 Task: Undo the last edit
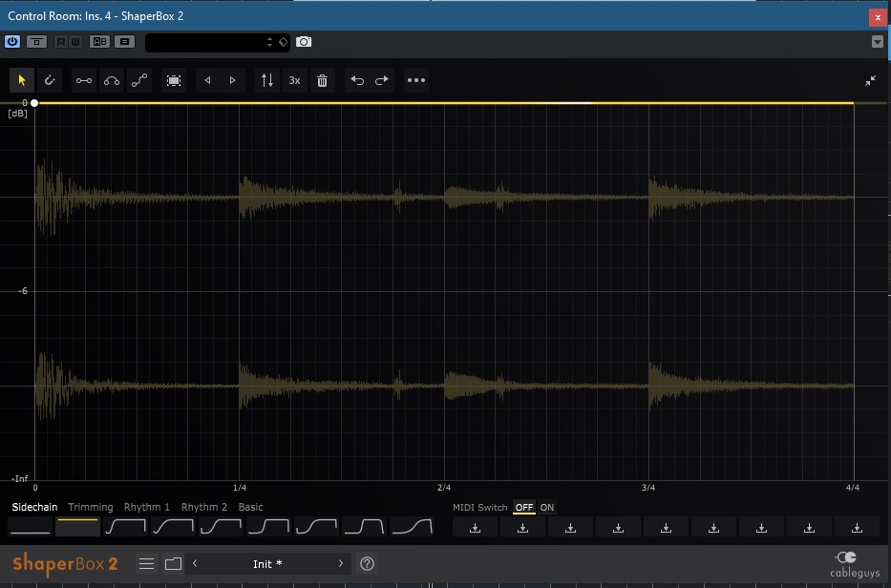point(357,81)
